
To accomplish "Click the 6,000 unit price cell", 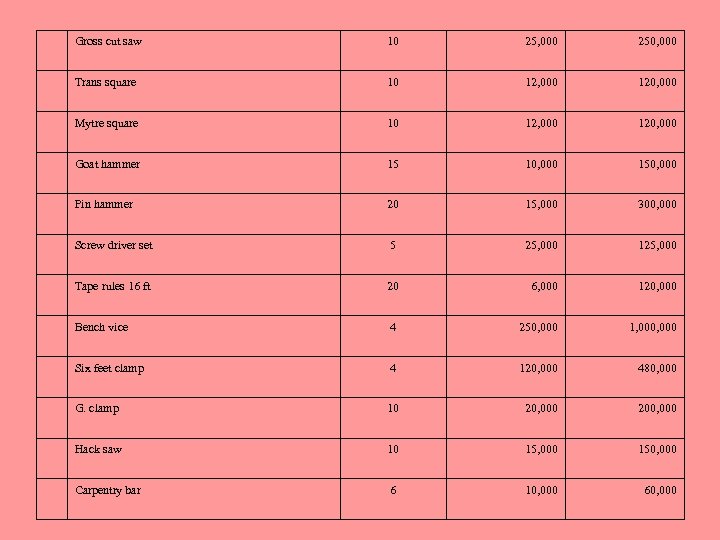I will click(x=545, y=286).
